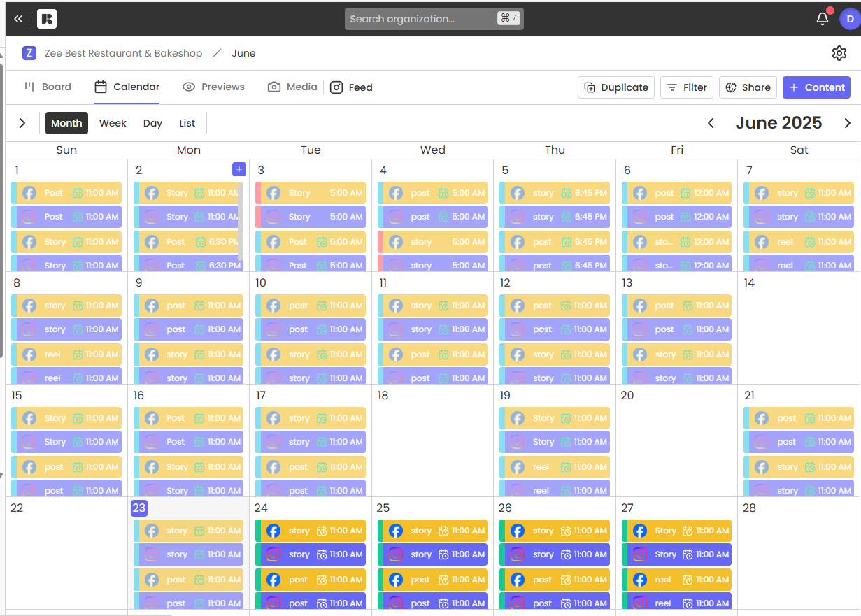This screenshot has width=861, height=616.
Task: Click the Duplicate button
Action: coord(616,87)
